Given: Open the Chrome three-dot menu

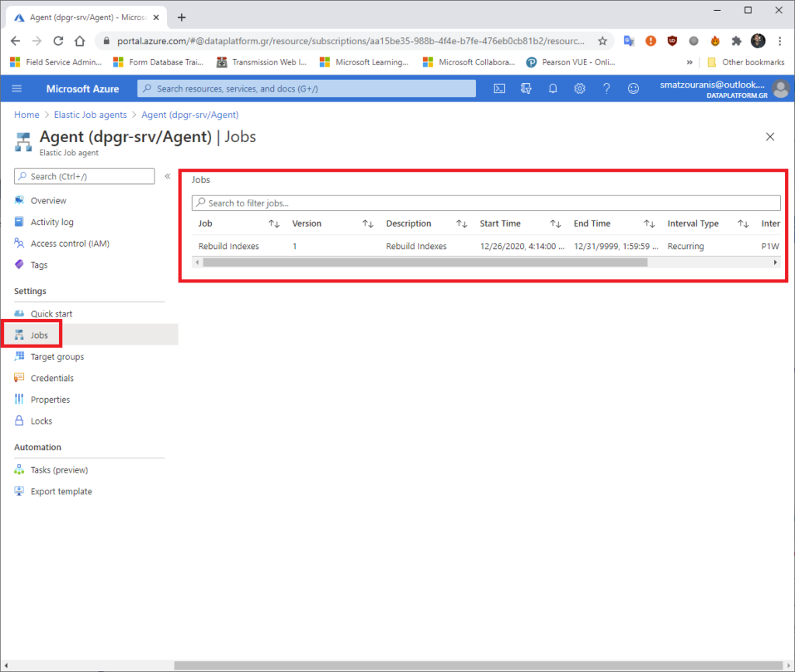Looking at the screenshot, I should pos(779,41).
